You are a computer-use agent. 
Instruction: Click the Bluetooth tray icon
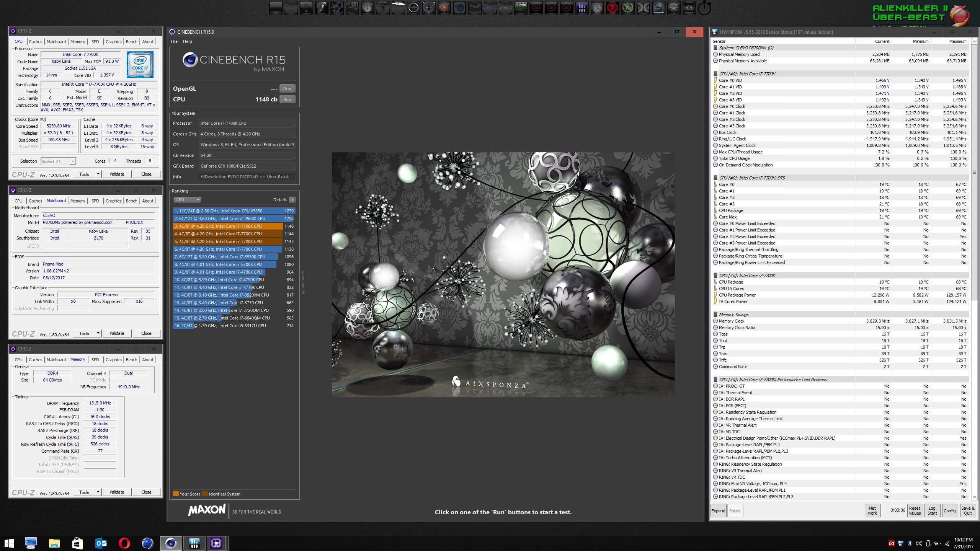click(910, 543)
